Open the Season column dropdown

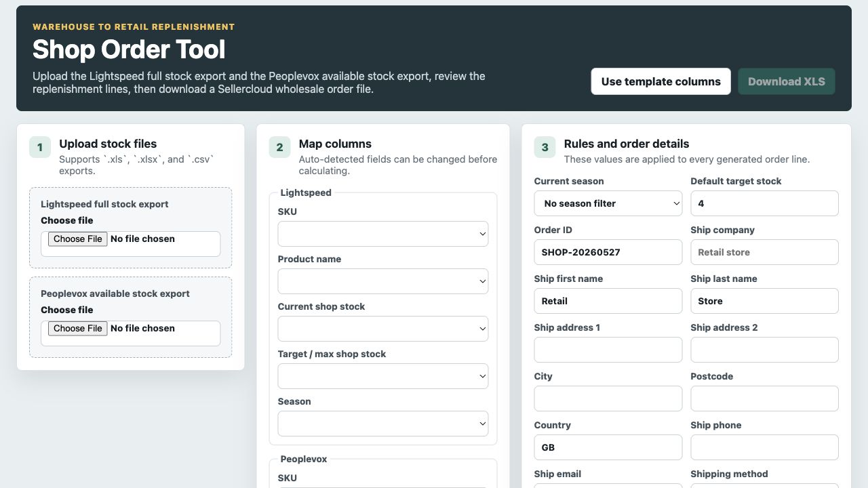[x=383, y=424]
